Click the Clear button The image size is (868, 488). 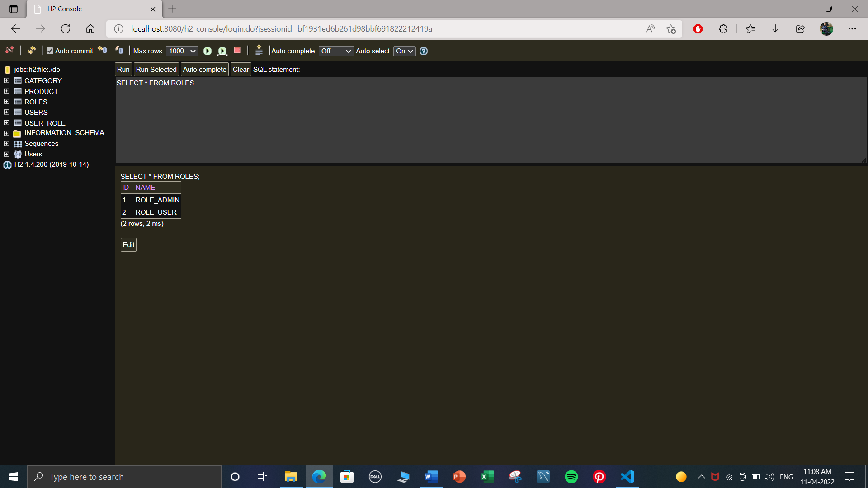241,70
